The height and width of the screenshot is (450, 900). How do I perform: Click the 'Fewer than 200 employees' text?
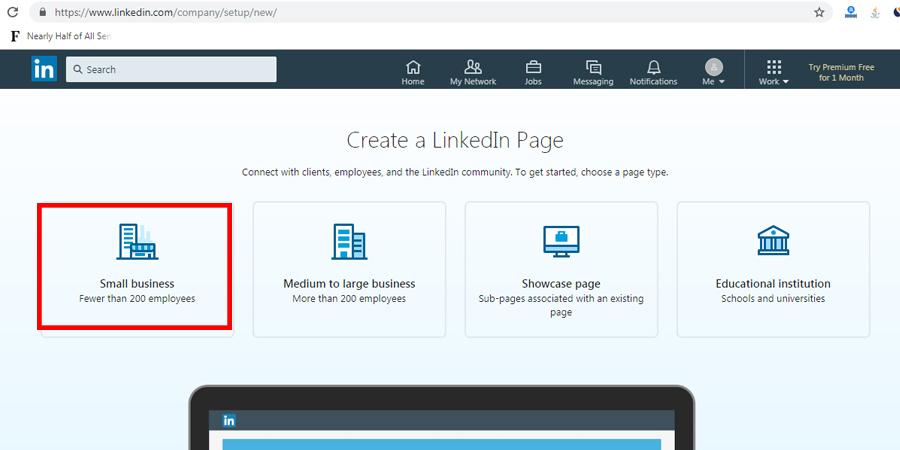coord(137,298)
